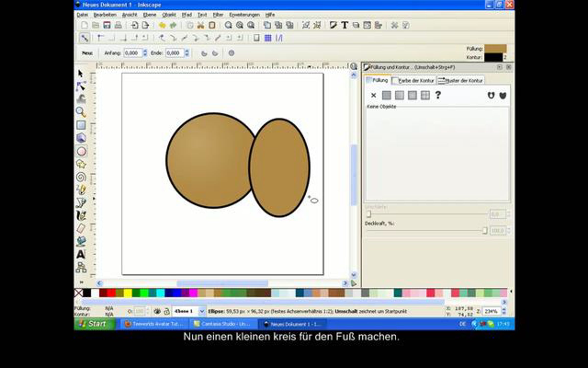Select the Node edit tool
This screenshot has height=368, width=588.
[81, 86]
